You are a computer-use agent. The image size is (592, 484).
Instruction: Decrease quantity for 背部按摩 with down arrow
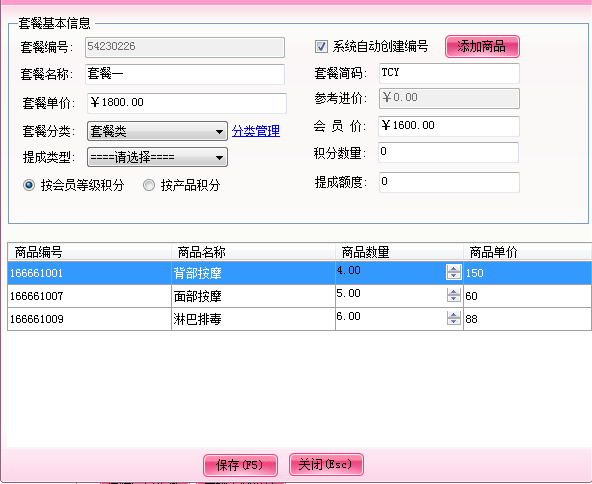(x=453, y=276)
